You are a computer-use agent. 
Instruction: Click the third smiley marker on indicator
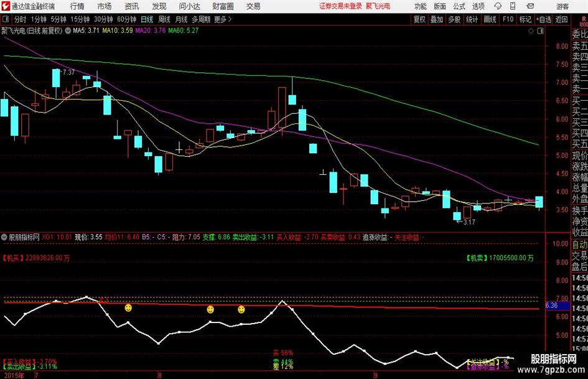click(x=241, y=309)
